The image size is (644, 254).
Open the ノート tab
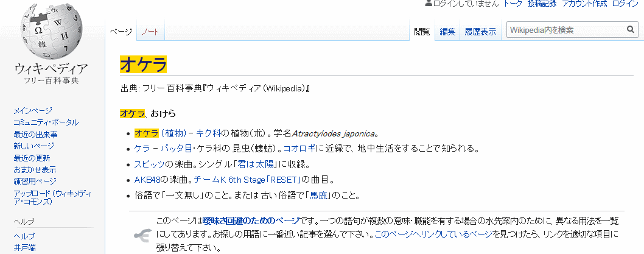[150, 32]
